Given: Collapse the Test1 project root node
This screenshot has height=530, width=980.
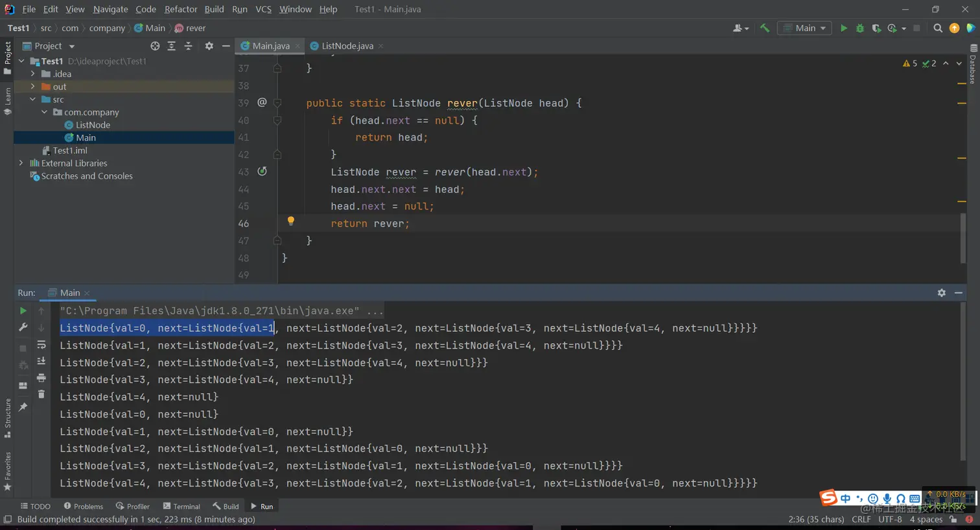Looking at the screenshot, I should pyautogui.click(x=21, y=61).
